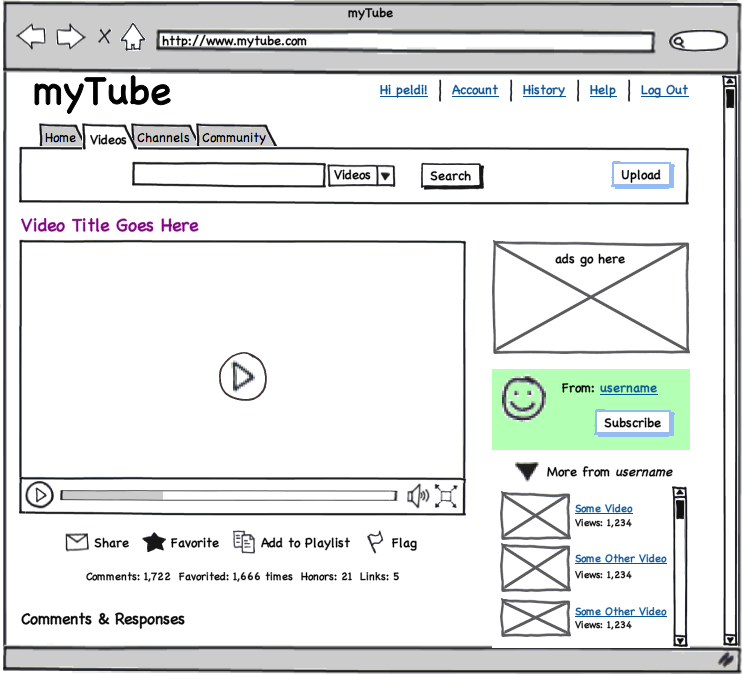This screenshot has height=674, width=742.
Task: Click the related videos list scroll-up arrow
Action: (x=680, y=492)
